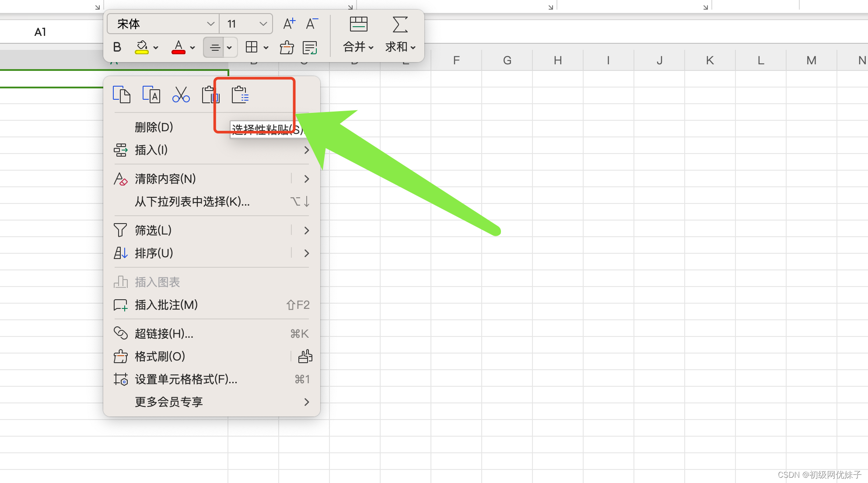Image resolution: width=868 pixels, height=483 pixels.
Task: Expand the merge cells dropdown arrow
Action: (371, 47)
